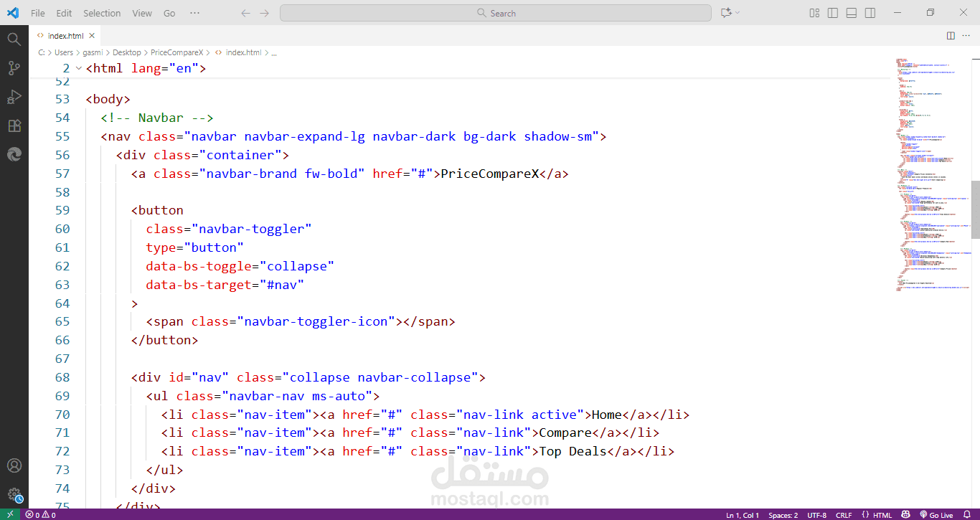The image size is (980, 520).
Task: Open the Source Control view
Action: [x=14, y=68]
